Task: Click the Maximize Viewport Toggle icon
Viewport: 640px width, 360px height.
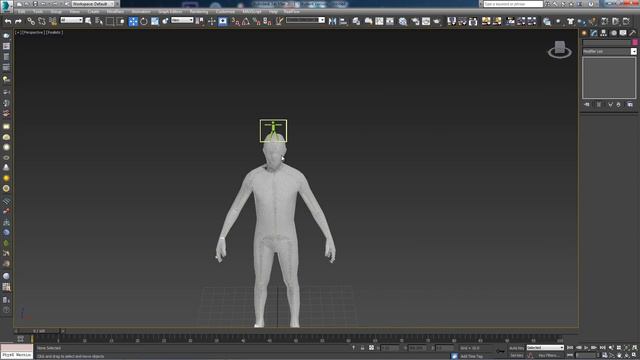Action: (x=634, y=356)
